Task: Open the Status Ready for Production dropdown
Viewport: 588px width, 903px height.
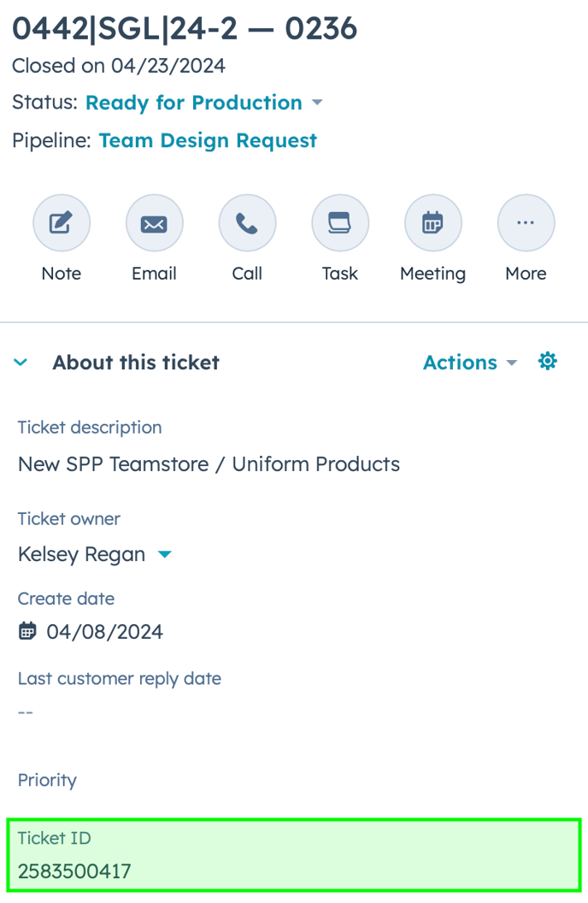Action: pyautogui.click(x=204, y=103)
